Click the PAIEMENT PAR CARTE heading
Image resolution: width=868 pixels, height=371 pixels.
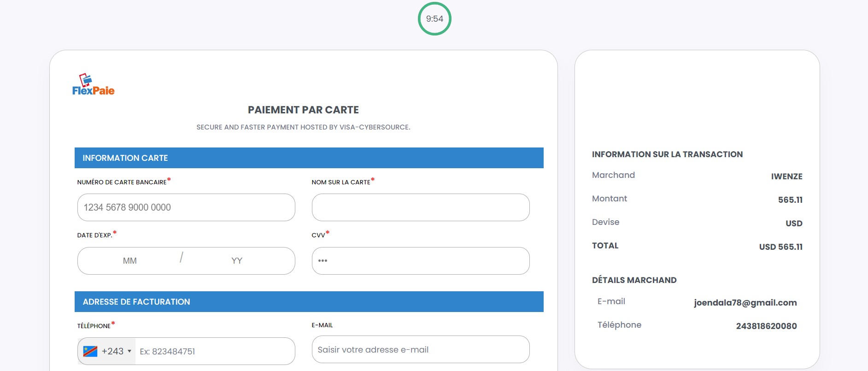pyautogui.click(x=303, y=110)
